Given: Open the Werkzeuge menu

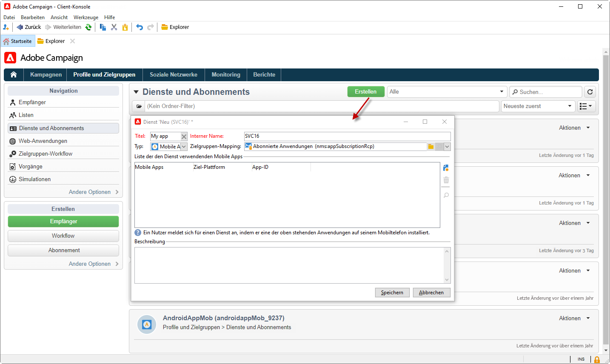Looking at the screenshot, I should [86, 17].
